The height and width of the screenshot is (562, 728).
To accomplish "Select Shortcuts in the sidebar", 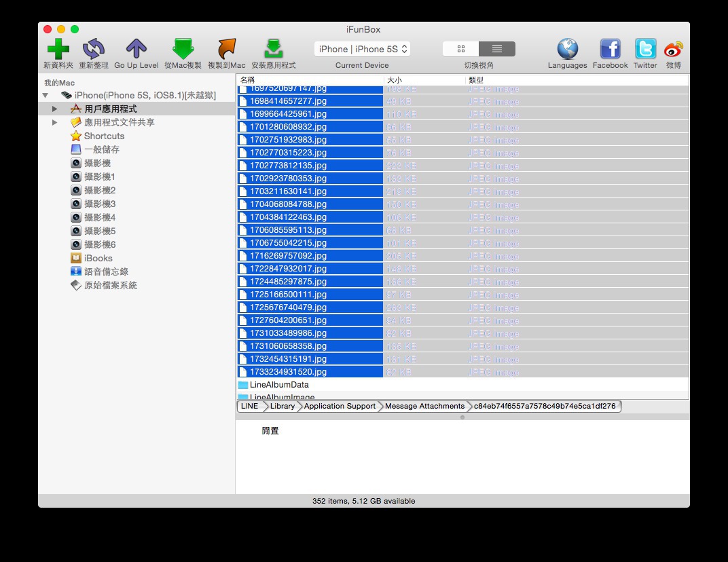I will click(x=104, y=136).
